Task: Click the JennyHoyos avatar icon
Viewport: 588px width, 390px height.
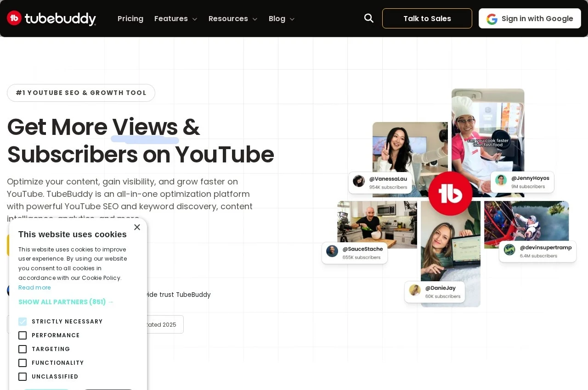Action: (501, 180)
